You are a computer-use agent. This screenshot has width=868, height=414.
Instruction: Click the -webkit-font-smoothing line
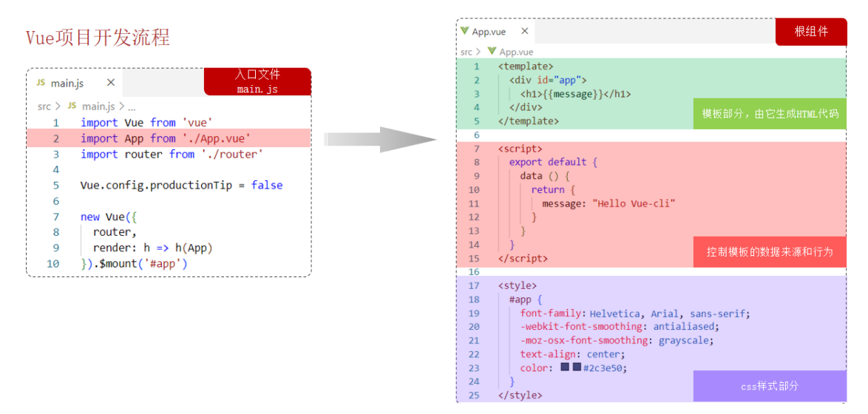tap(620, 327)
